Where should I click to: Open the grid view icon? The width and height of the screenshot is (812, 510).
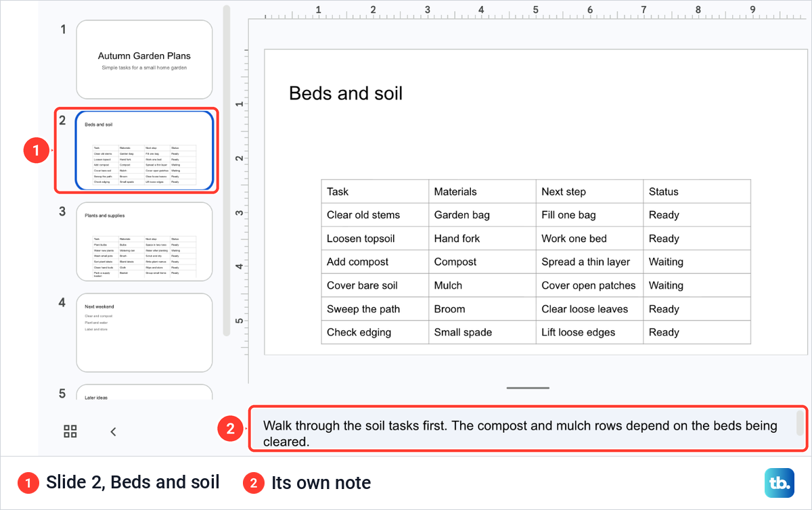(70, 432)
